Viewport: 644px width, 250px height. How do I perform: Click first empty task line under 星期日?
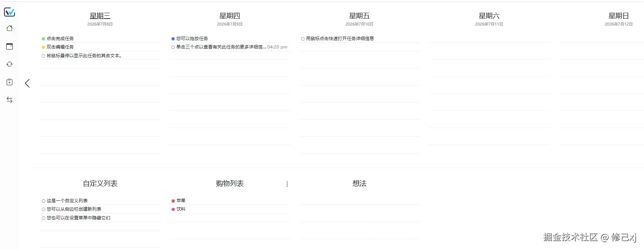click(x=601, y=39)
